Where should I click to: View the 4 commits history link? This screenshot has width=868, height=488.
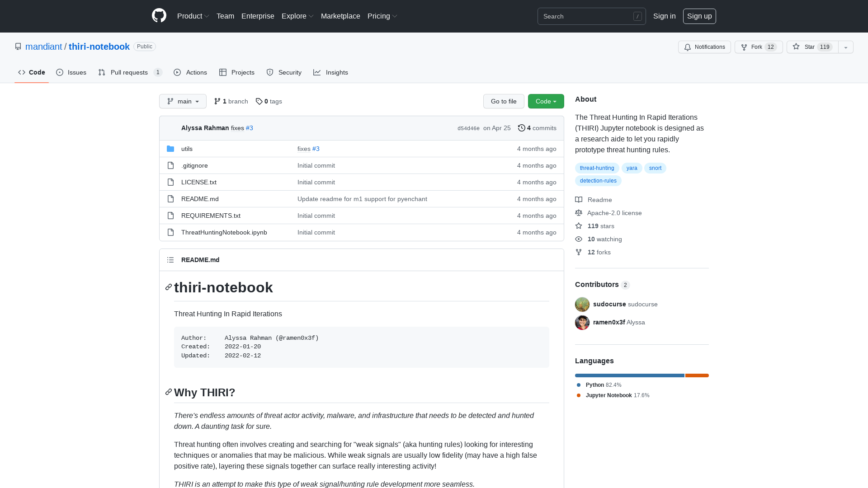click(537, 128)
